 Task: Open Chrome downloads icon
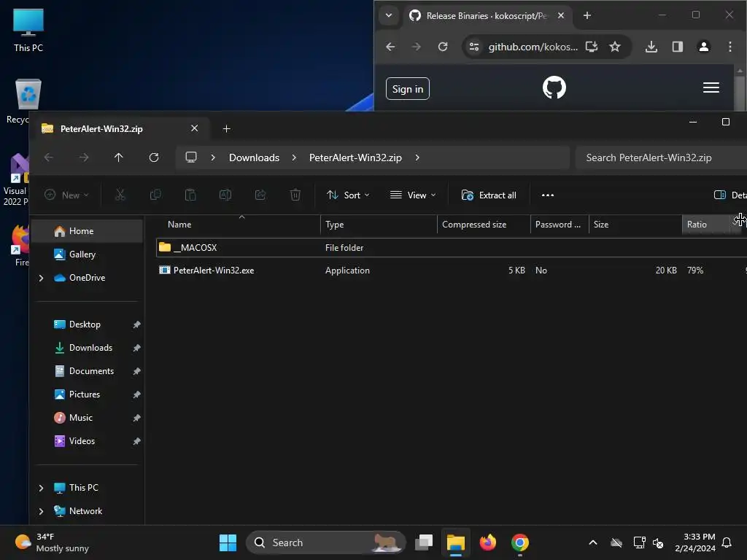point(651,47)
